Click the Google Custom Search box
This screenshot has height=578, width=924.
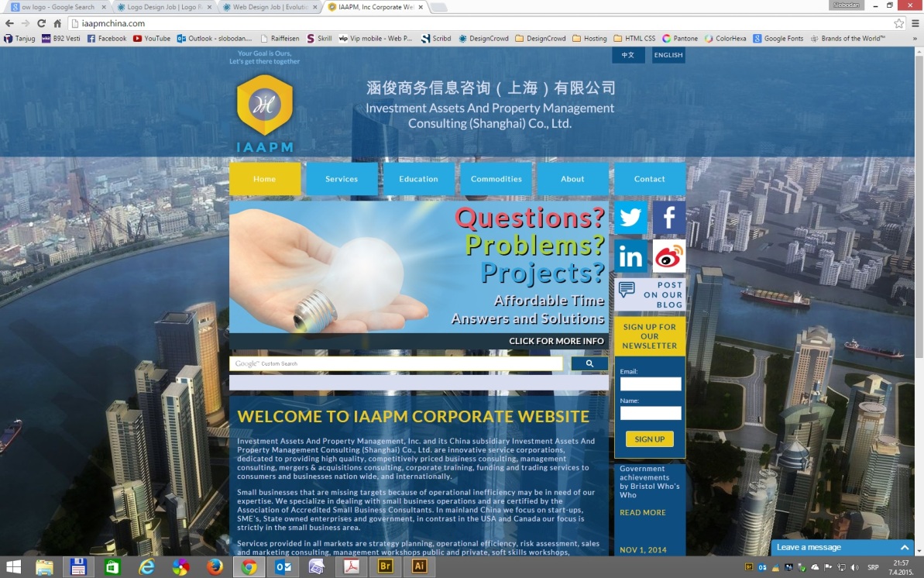point(396,363)
